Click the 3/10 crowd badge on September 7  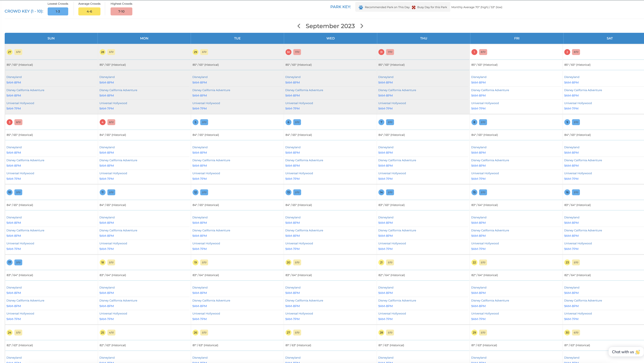(390, 122)
